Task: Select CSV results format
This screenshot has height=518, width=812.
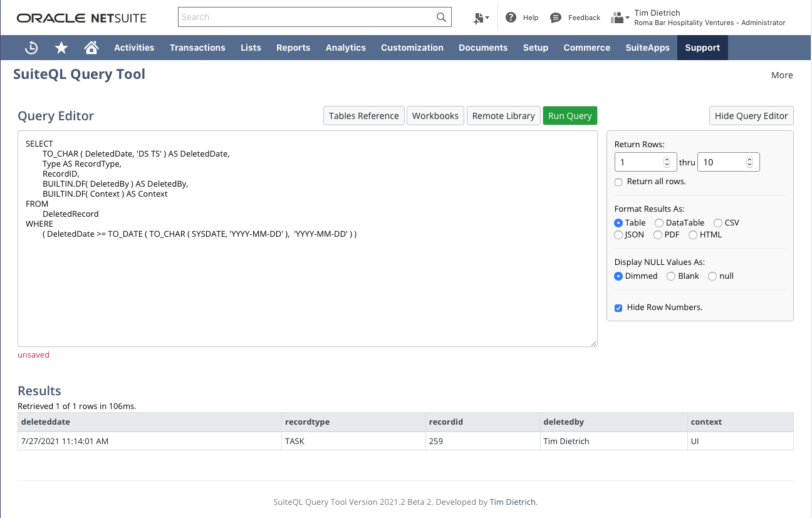Action: pos(718,223)
